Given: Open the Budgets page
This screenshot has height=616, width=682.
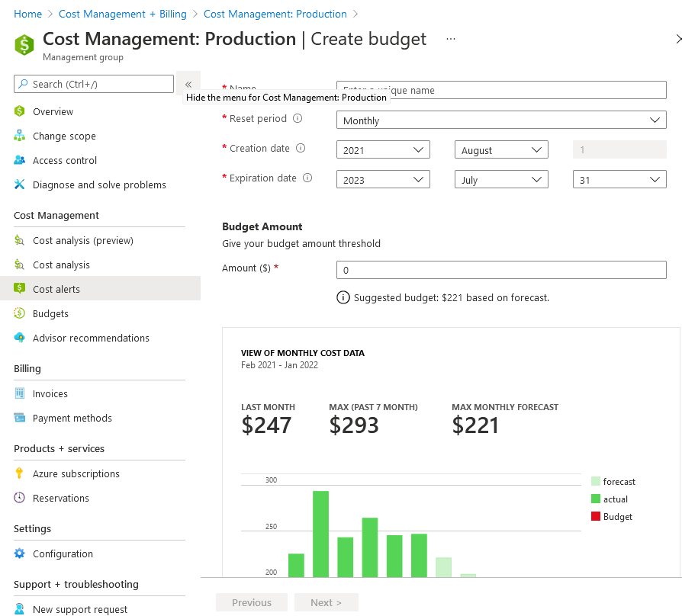Looking at the screenshot, I should pyautogui.click(x=49, y=313).
